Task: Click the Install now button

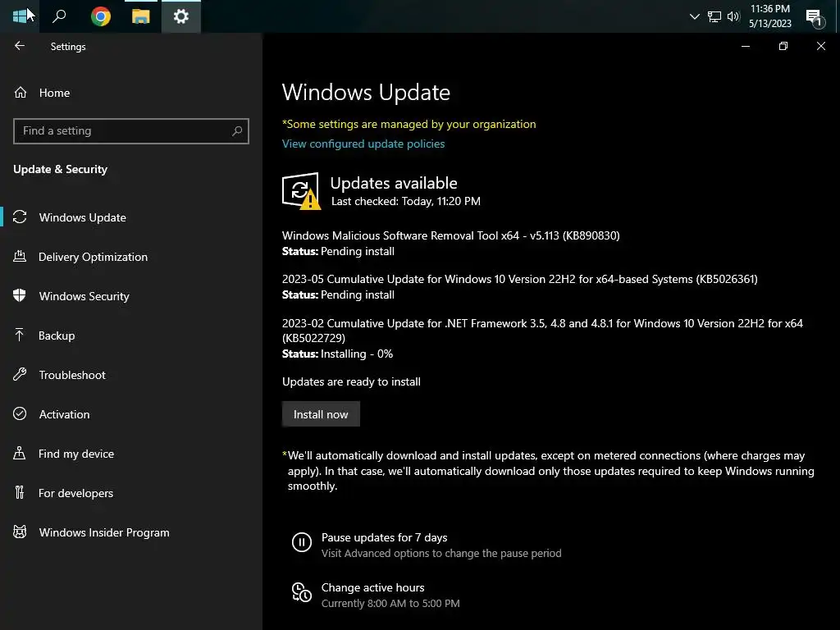Action: (x=321, y=414)
